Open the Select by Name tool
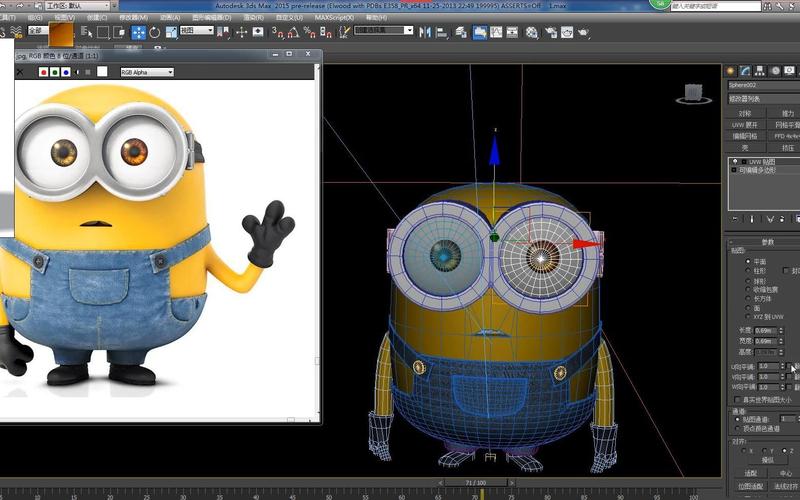 pos(87,33)
